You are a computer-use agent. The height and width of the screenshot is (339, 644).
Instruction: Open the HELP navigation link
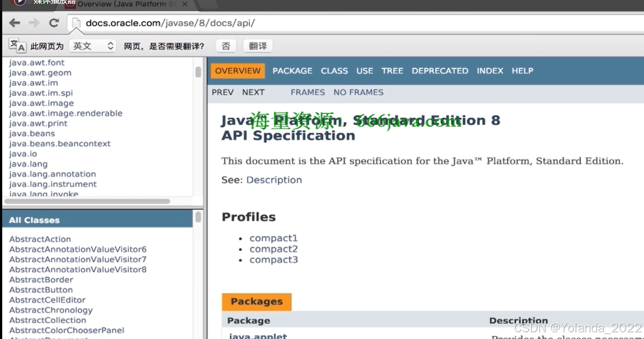[x=522, y=71]
